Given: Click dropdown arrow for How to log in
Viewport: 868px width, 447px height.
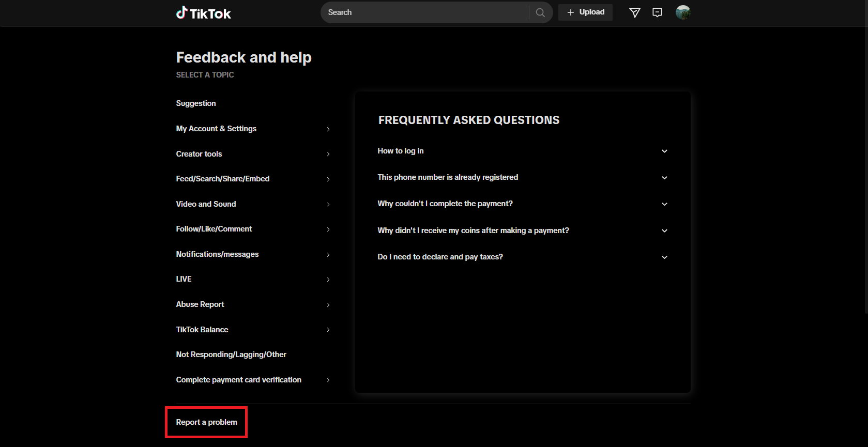Looking at the screenshot, I should pyautogui.click(x=665, y=151).
